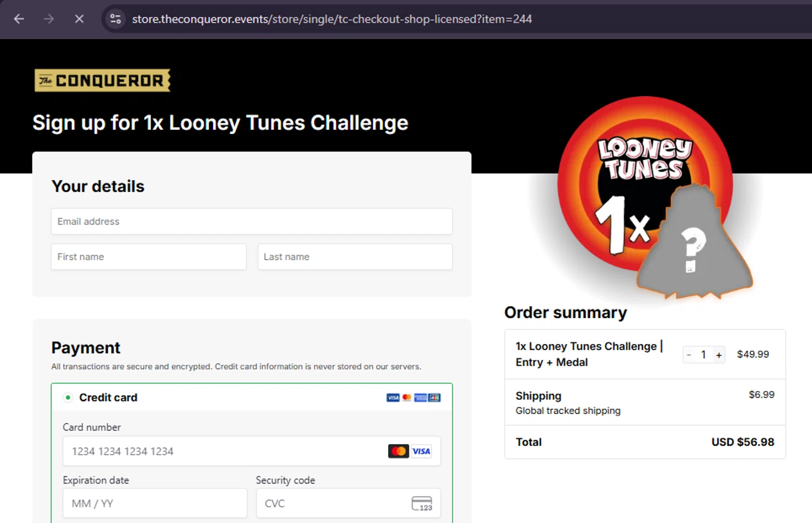This screenshot has height=523, width=812.
Task: Click the USD $56.98 total
Action: tap(743, 442)
